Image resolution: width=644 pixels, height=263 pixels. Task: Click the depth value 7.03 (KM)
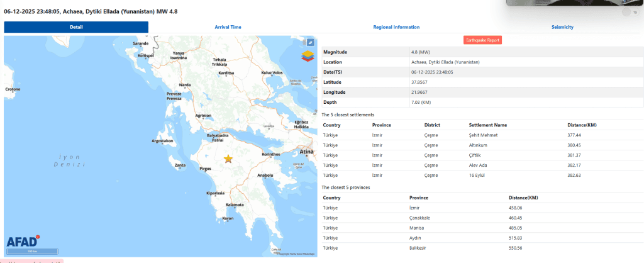421,102
